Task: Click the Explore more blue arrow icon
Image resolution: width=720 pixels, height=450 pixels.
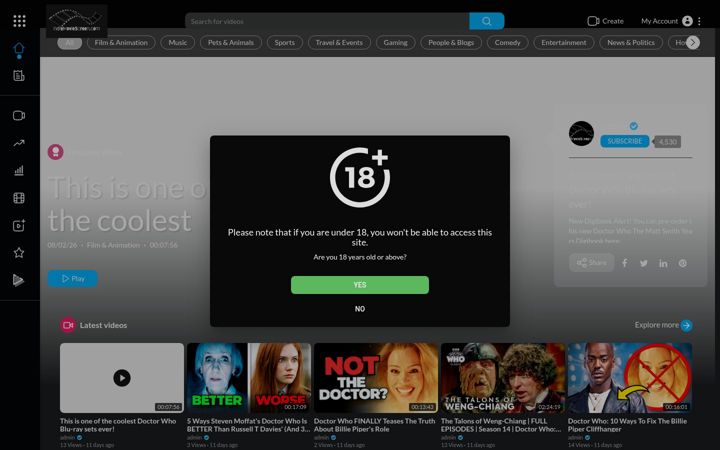Action: (686, 326)
